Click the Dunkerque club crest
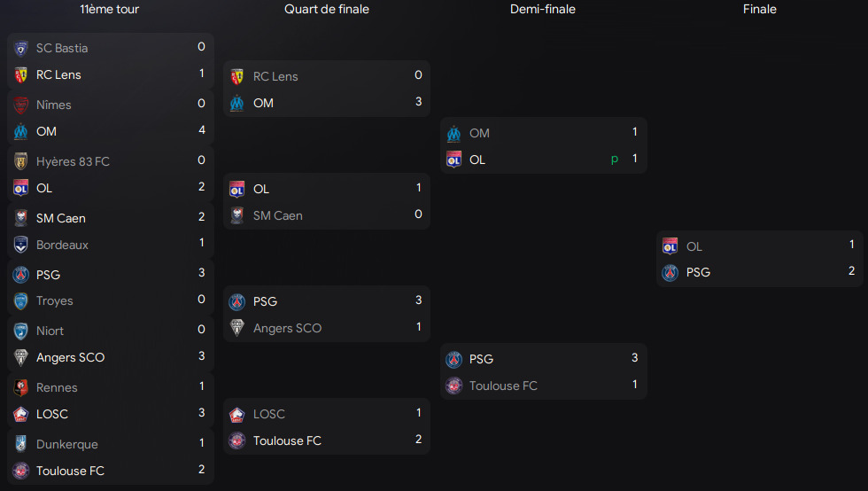Screen dimensions: 868x491 click(x=21, y=444)
